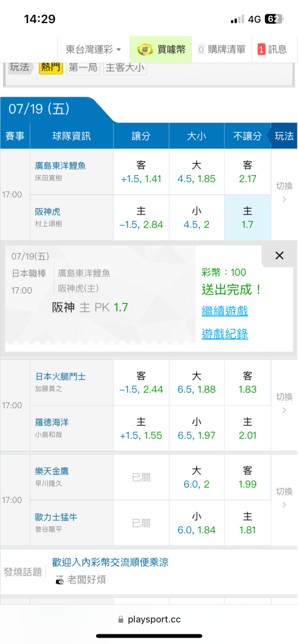Pick 客 2.17 moneyline for 廣島

tap(248, 172)
